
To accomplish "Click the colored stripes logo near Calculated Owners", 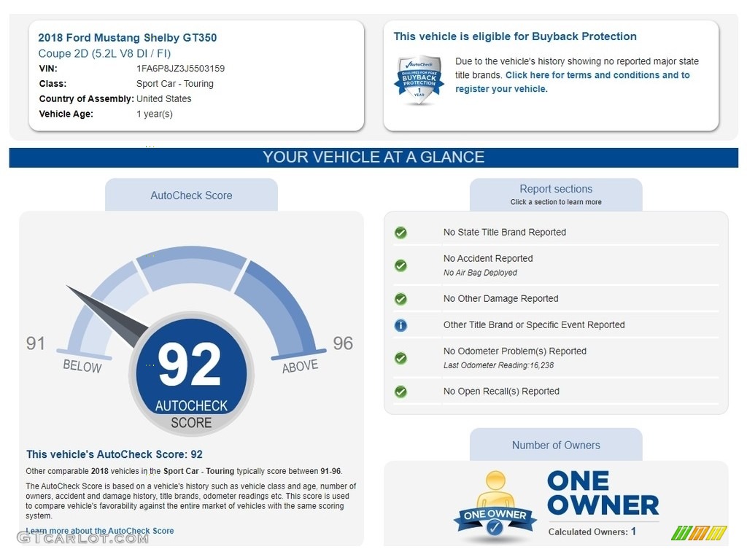I will point(699,533).
